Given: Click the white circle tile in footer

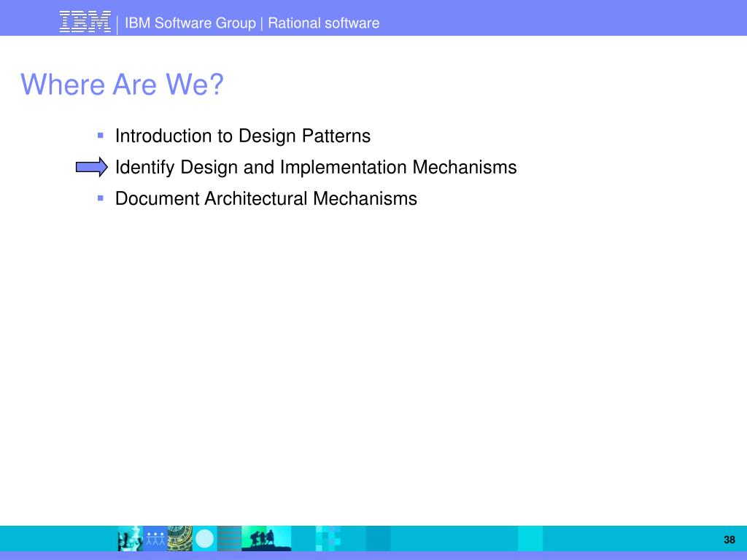Looking at the screenshot, I should [204, 539].
